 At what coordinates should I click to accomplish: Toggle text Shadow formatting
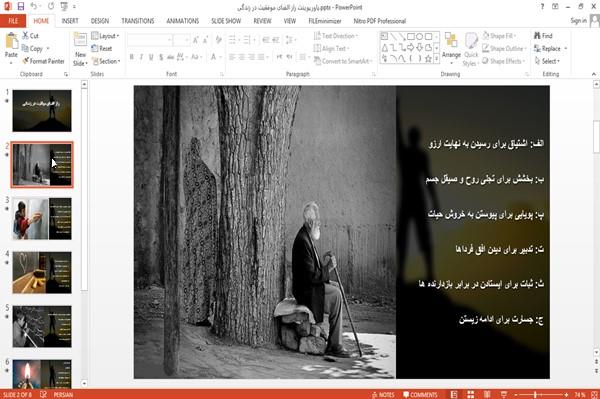(x=161, y=57)
